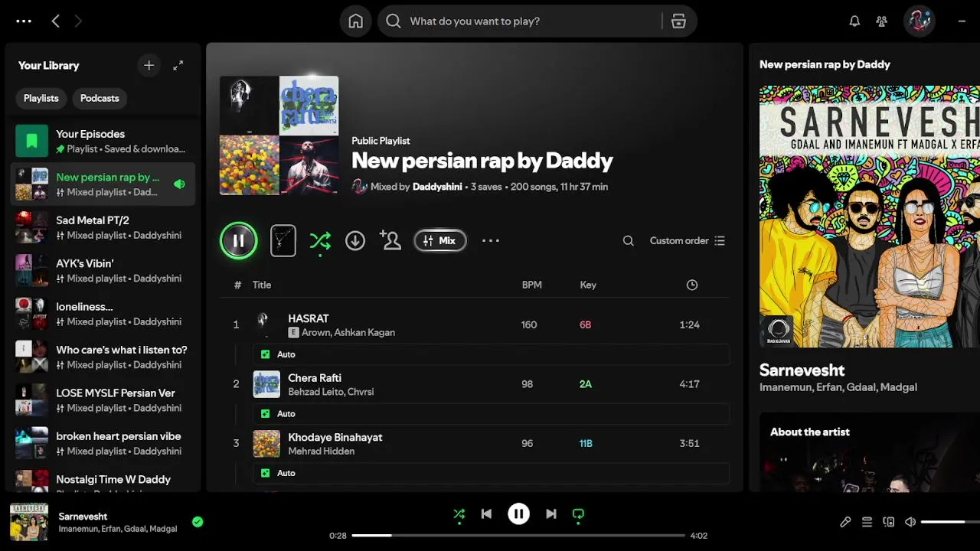This screenshot has width=980, height=551.
Task: Open the Mix button
Action: click(x=440, y=241)
